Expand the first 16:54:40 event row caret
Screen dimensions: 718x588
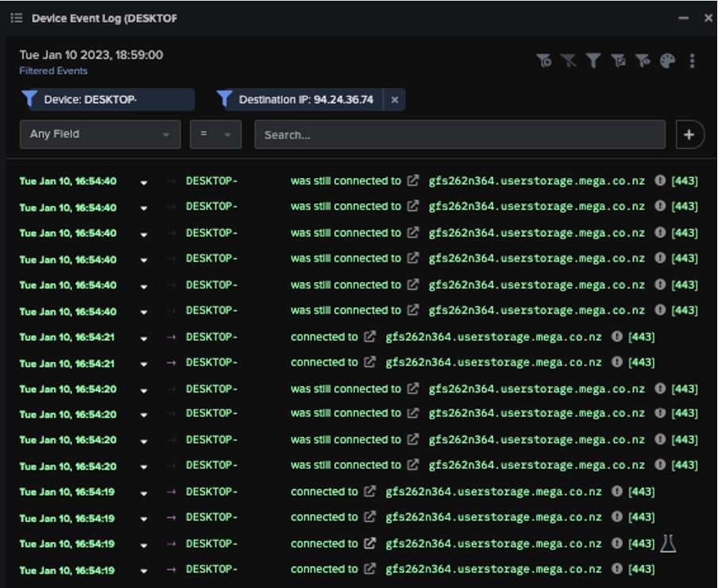144,181
